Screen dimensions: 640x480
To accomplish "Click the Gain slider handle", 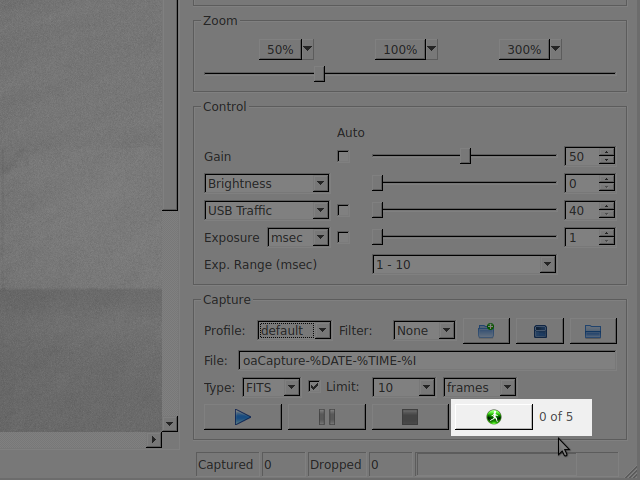I will 465,156.
